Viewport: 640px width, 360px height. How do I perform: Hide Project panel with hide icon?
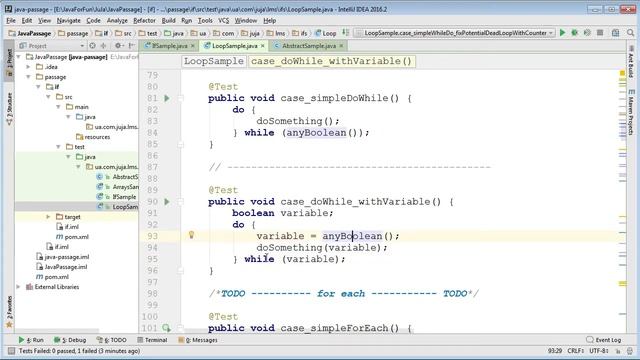coord(131,46)
